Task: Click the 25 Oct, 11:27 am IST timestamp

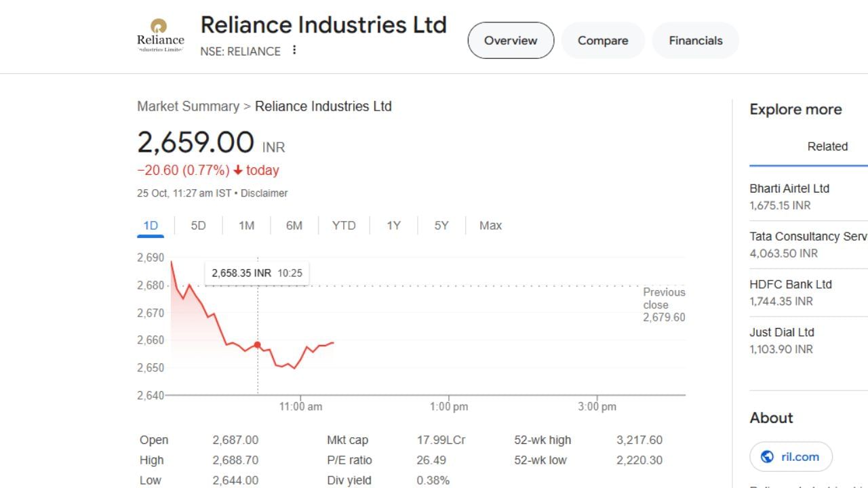Action: 184,193
